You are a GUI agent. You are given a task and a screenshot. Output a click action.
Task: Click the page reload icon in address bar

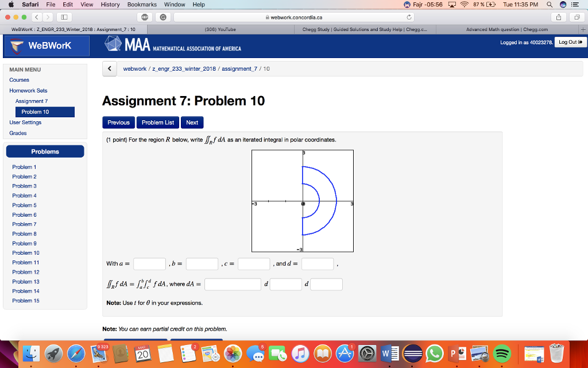pyautogui.click(x=409, y=17)
